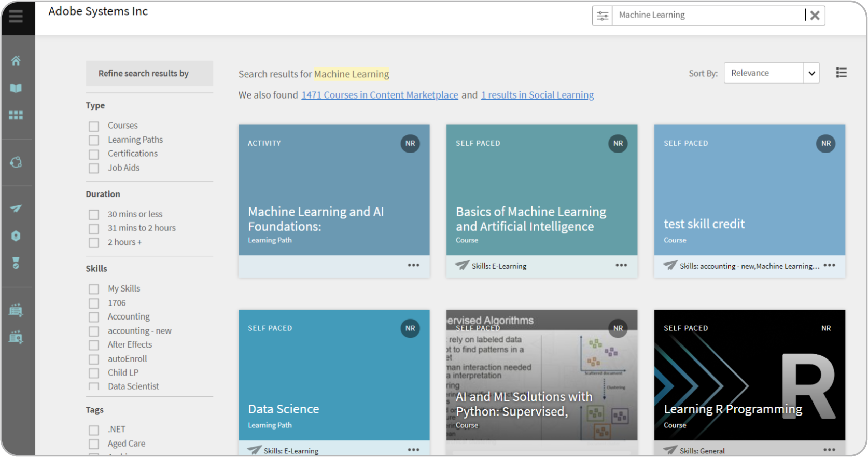This screenshot has width=868, height=457.
Task: Open options menu on Data Science card
Action: 413,450
